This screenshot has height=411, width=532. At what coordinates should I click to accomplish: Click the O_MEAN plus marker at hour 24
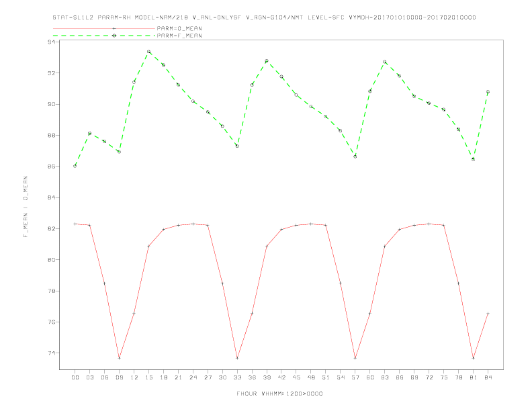pyautogui.click(x=193, y=224)
